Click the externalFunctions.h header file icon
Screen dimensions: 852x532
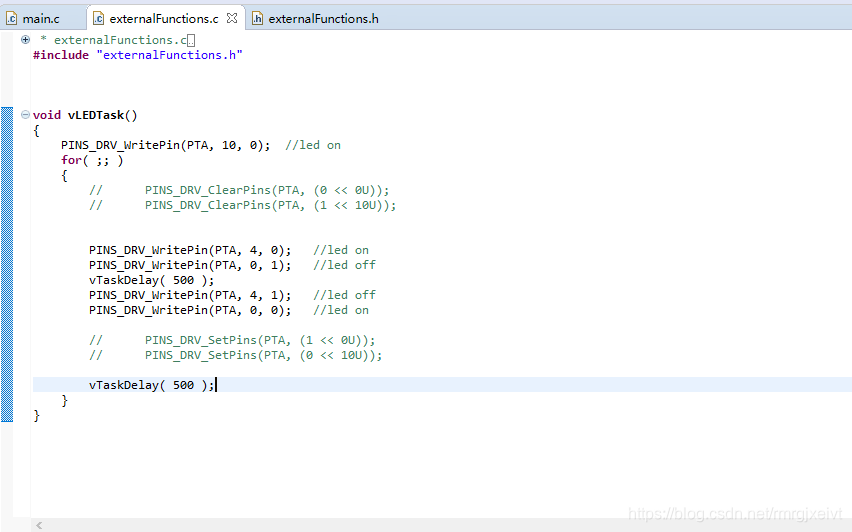(x=258, y=19)
